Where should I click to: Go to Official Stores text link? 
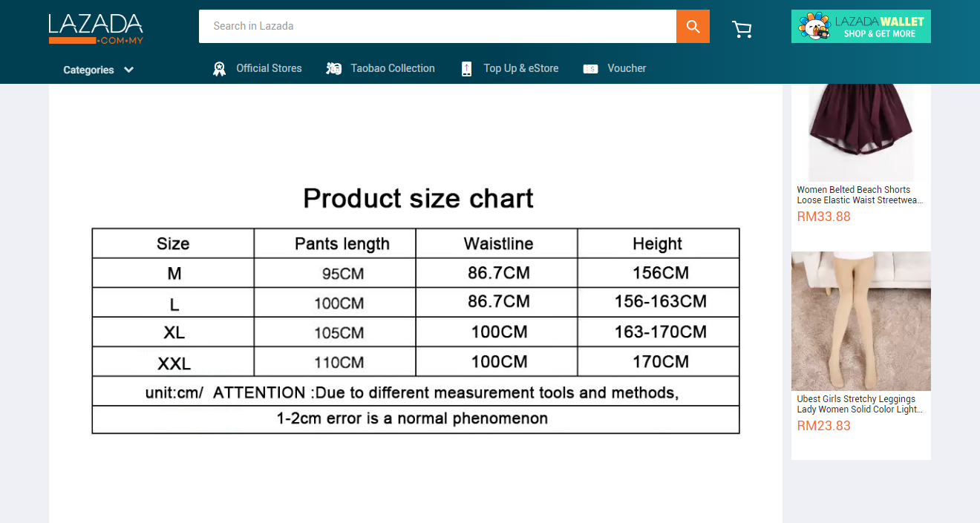click(269, 68)
